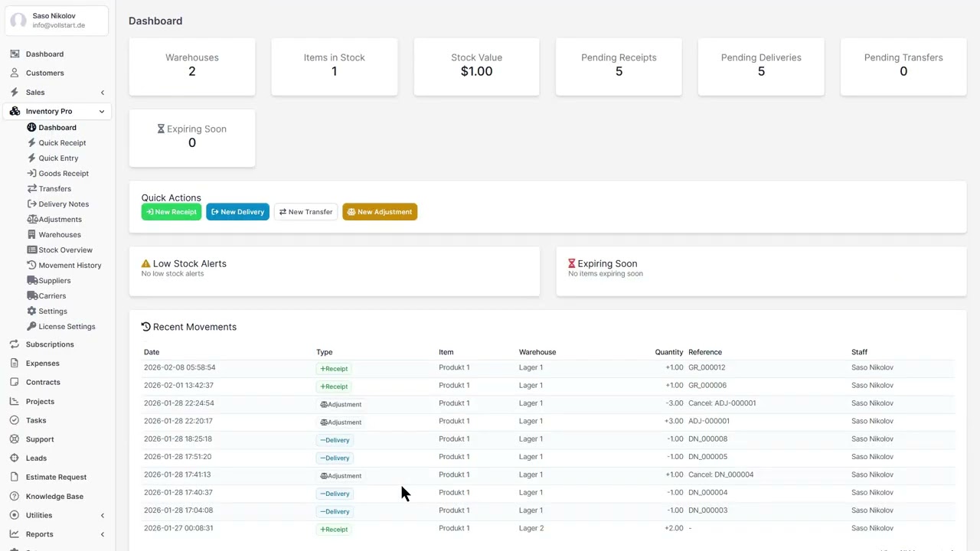The height and width of the screenshot is (551, 980).
Task: Click the Adjustment badge at 17:41:13
Action: (x=341, y=476)
